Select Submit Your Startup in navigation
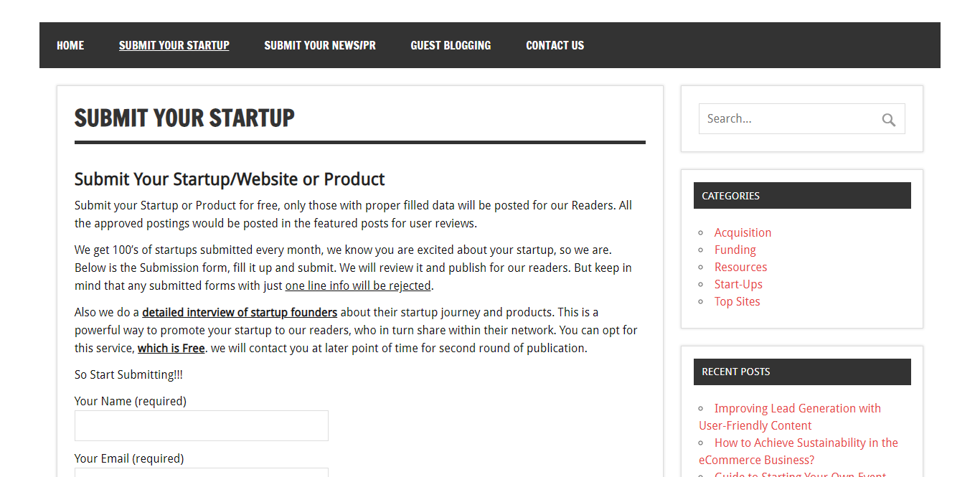 point(174,45)
